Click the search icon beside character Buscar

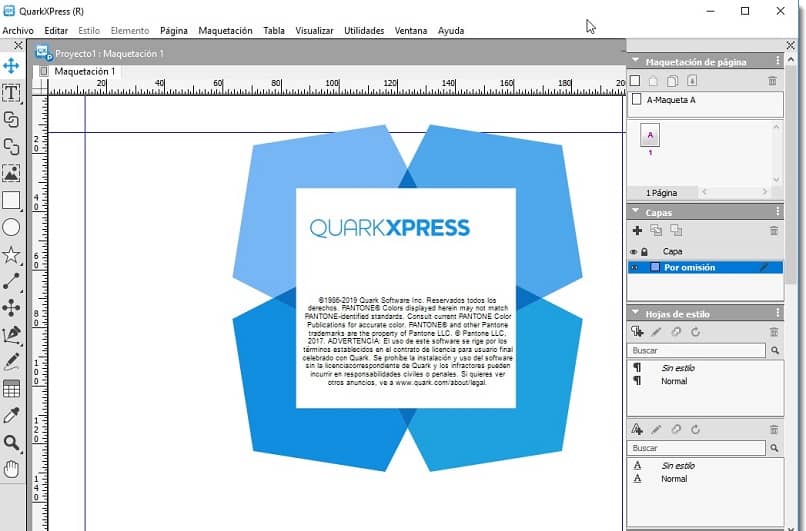[x=775, y=448]
